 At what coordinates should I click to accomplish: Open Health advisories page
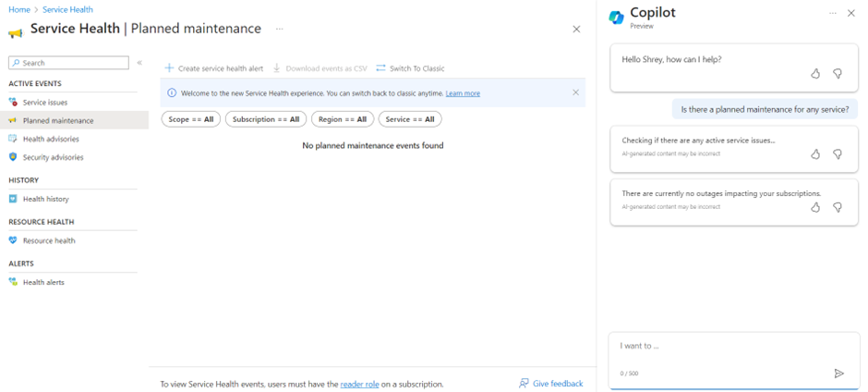[51, 139]
